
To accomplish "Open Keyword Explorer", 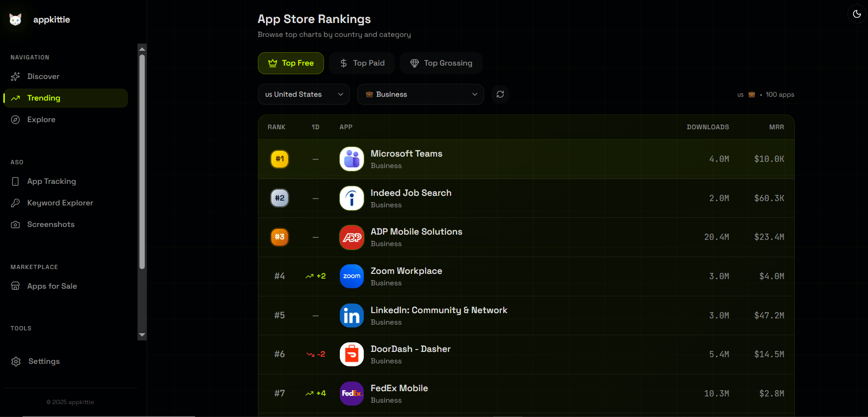I will pyautogui.click(x=66, y=203).
